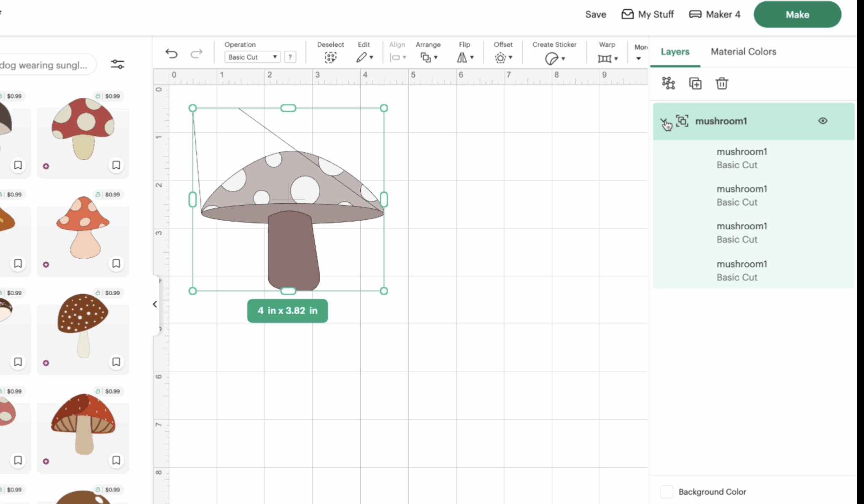
Task: Hide the mushroom1 group with eye toggle
Action: [x=823, y=121]
